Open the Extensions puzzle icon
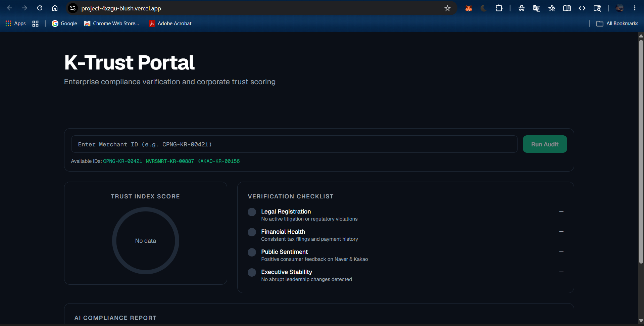Screen dimensions: 644x326 click(499, 8)
